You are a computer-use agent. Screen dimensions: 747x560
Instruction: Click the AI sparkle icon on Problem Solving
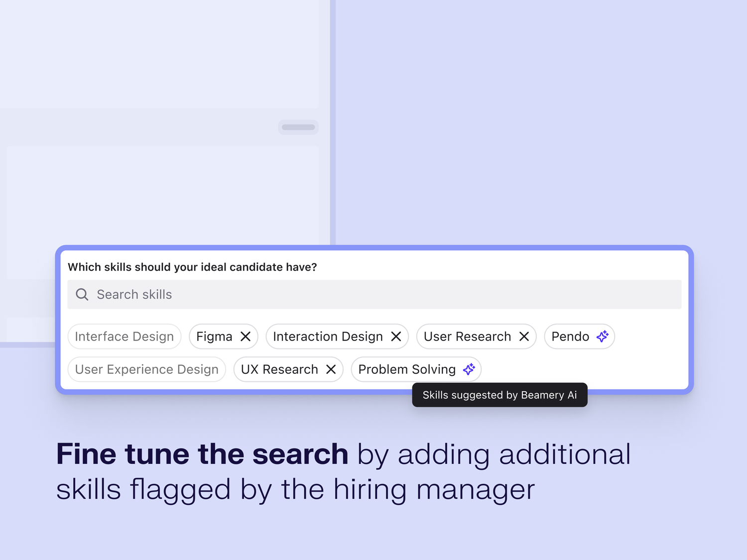[469, 369]
